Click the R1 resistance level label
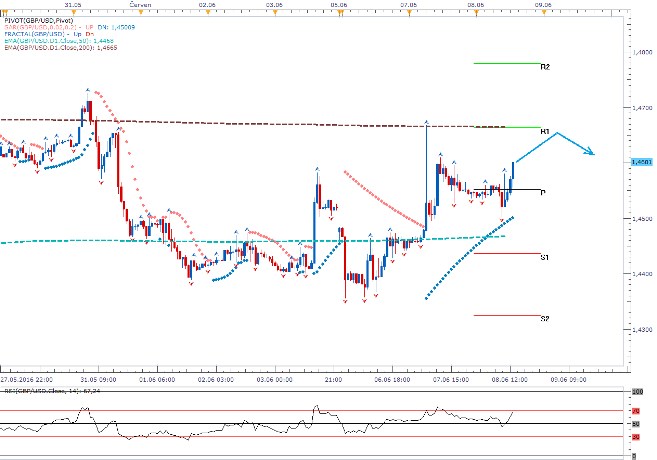This screenshot has height=460, width=657. 545,131
